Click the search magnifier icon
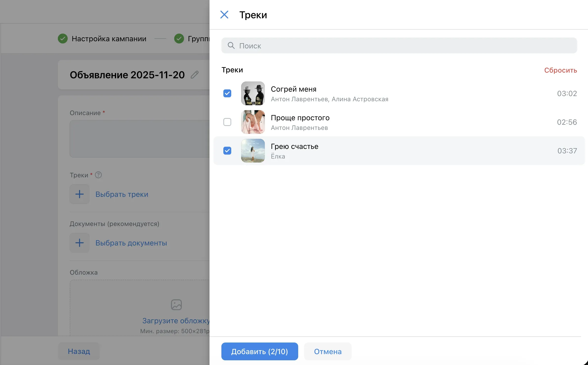The width and height of the screenshot is (588, 365). [x=231, y=45]
